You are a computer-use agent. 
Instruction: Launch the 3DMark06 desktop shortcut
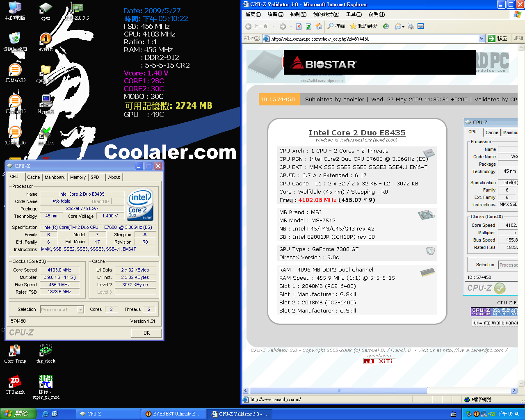tap(15, 135)
